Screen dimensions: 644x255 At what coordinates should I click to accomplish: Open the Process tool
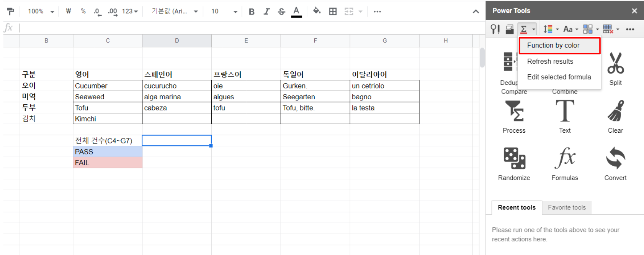[x=514, y=117]
